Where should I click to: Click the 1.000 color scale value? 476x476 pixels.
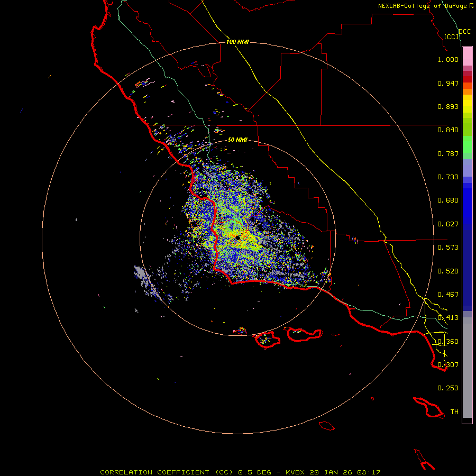(448, 59)
